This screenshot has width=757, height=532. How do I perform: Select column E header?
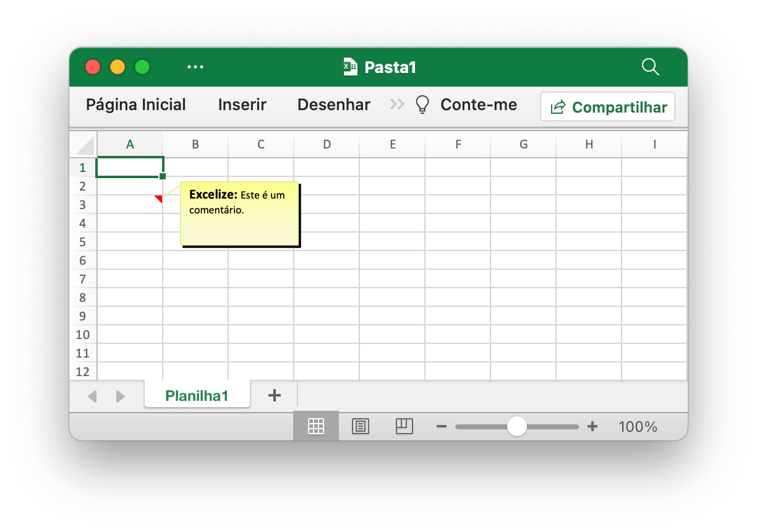click(x=392, y=144)
